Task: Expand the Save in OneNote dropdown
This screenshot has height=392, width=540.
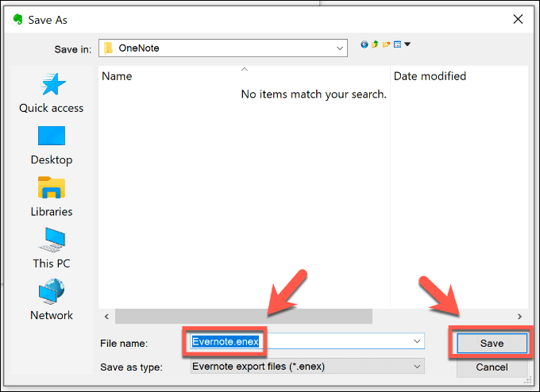Action: [x=340, y=48]
